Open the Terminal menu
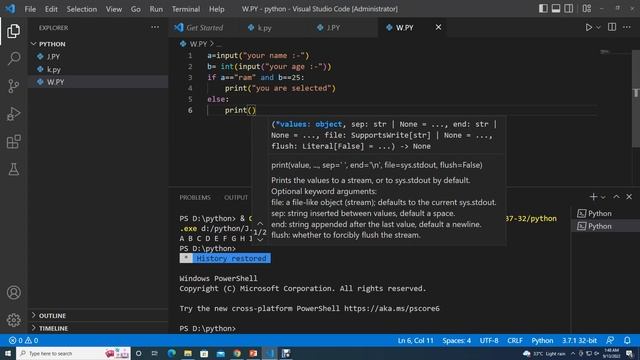 (186, 9)
